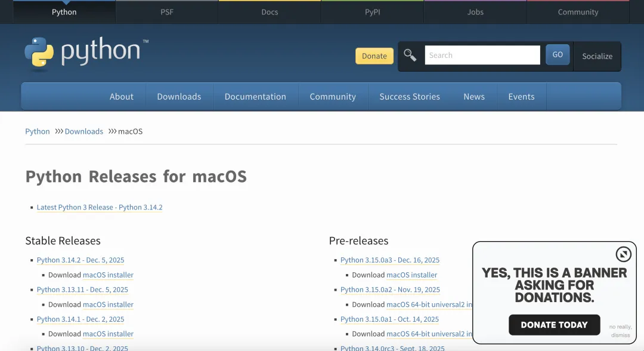
Task: Click the Pre-releases heading
Action: click(x=358, y=241)
